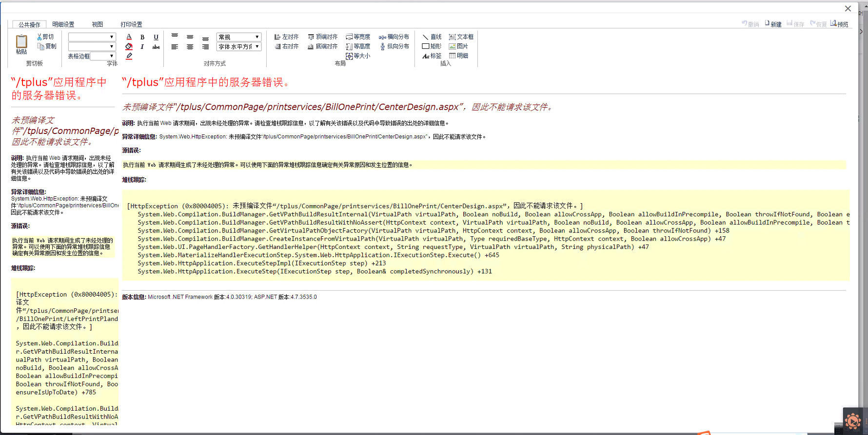Toggle italic formatting I

tap(142, 47)
